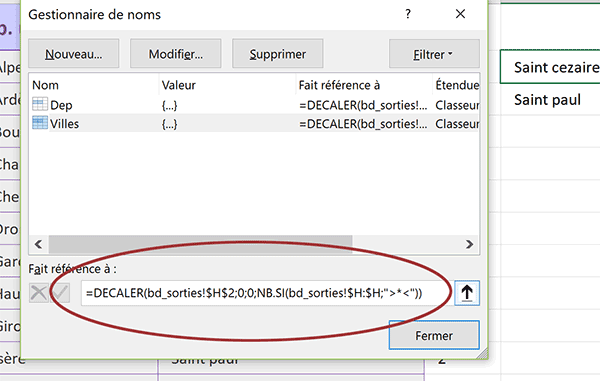
Task: Select the Saint paul cell in the worksheet
Action: (550, 99)
